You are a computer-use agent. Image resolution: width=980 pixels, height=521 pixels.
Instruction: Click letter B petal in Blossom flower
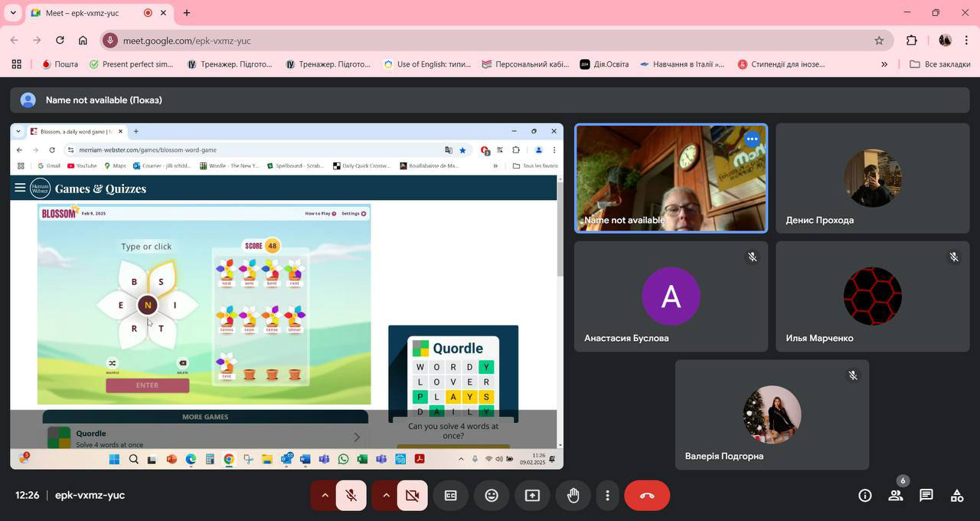(134, 281)
